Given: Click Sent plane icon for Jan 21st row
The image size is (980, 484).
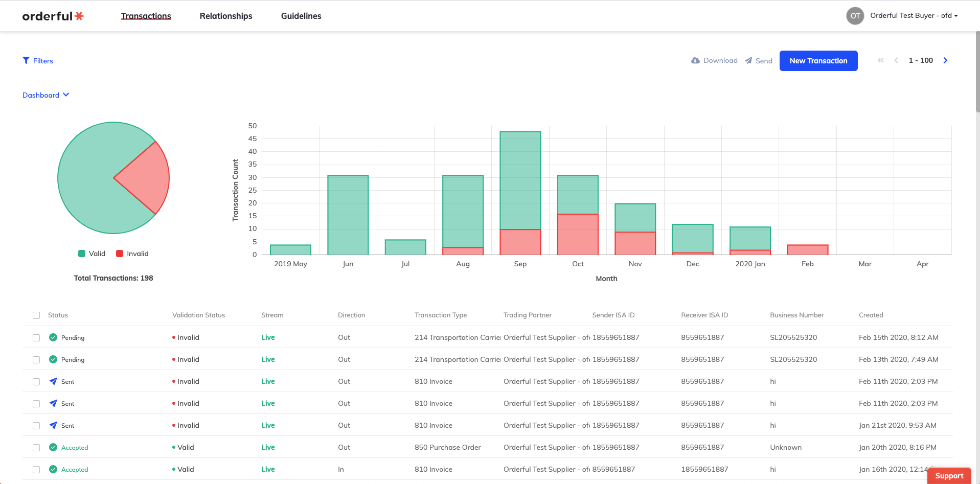Looking at the screenshot, I should [x=53, y=425].
